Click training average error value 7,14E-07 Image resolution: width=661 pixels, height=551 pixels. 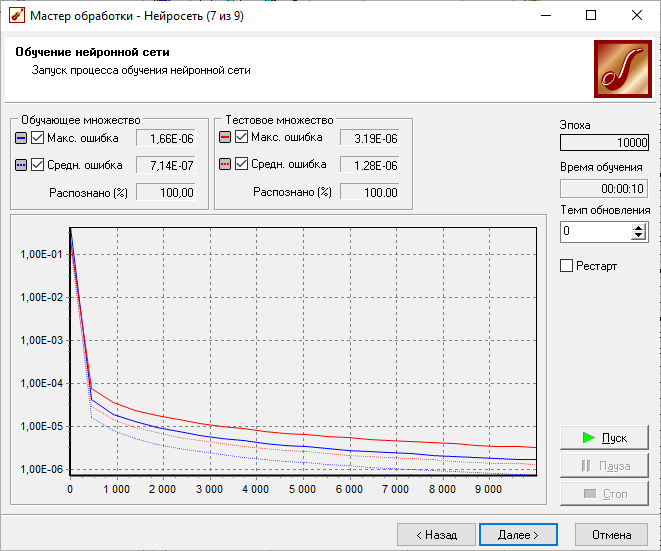click(x=166, y=165)
